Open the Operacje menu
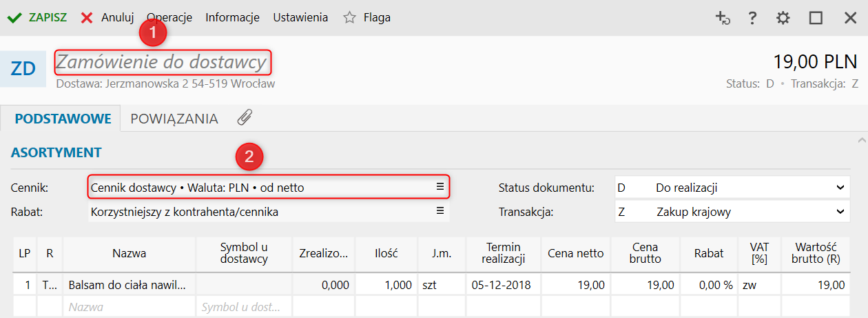The image size is (868, 318). (x=169, y=18)
